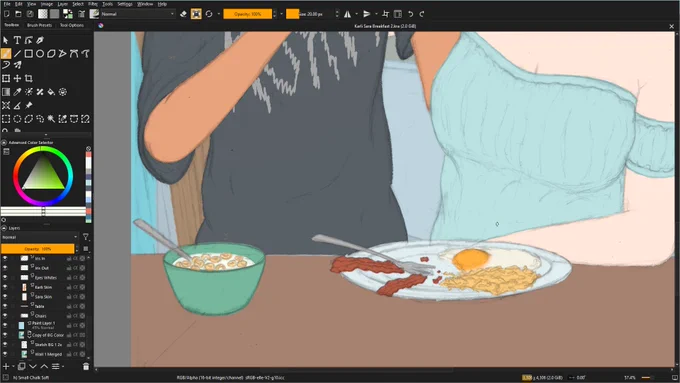Switch to Tool Options tab

pyautogui.click(x=72, y=25)
